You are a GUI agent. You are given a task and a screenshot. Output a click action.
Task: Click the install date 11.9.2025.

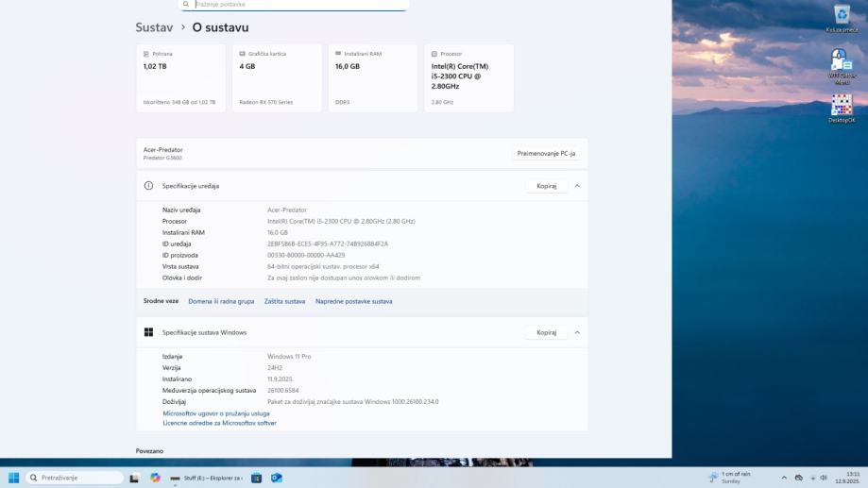click(281, 379)
